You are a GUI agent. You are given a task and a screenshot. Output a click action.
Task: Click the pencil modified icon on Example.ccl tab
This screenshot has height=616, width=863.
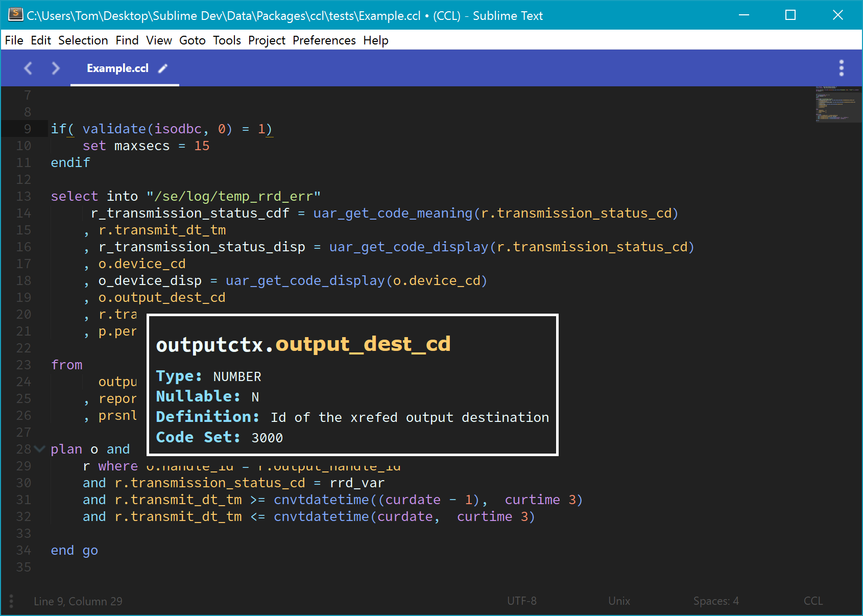pos(163,68)
